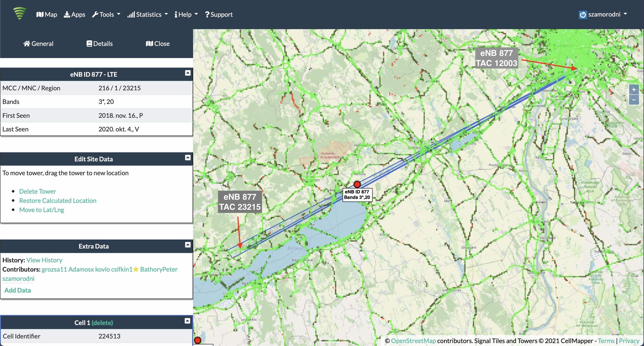This screenshot has height=346, width=644.
Task: Click the 216 / 1 / 23215 region value
Action: click(x=120, y=88)
